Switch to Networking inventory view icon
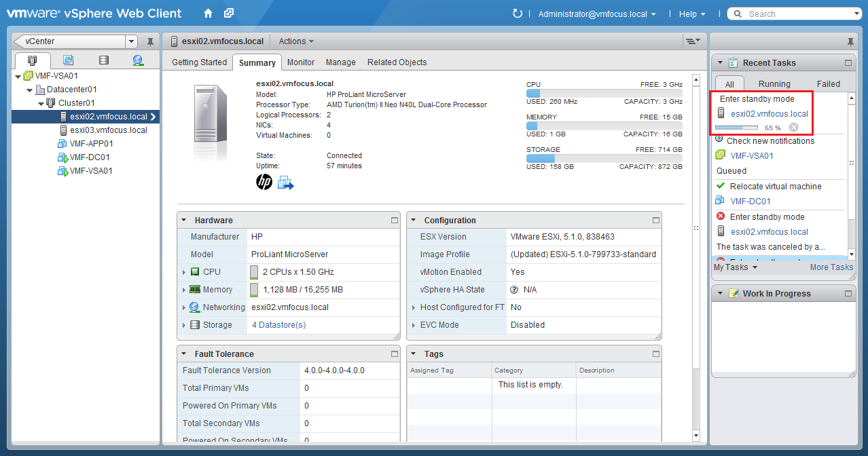 [x=138, y=60]
